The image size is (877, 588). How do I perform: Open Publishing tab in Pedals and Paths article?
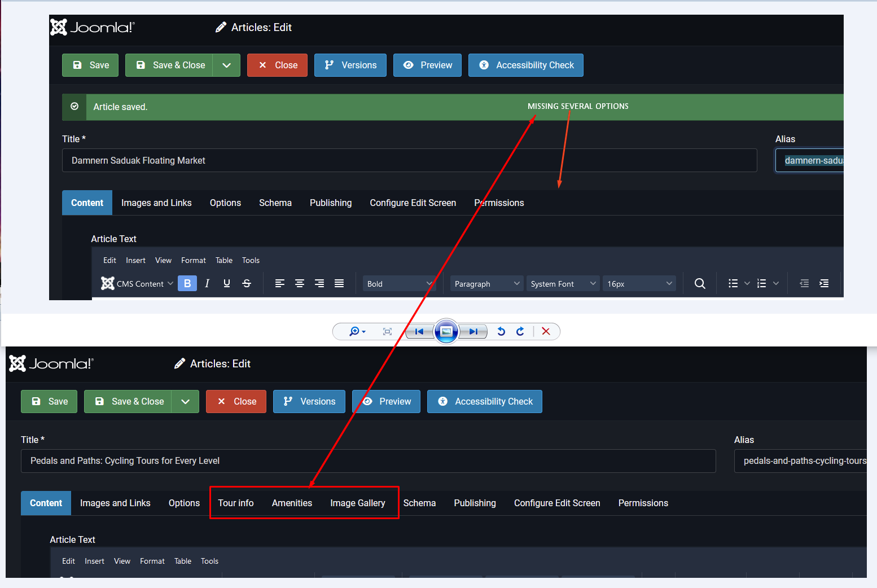tap(475, 503)
